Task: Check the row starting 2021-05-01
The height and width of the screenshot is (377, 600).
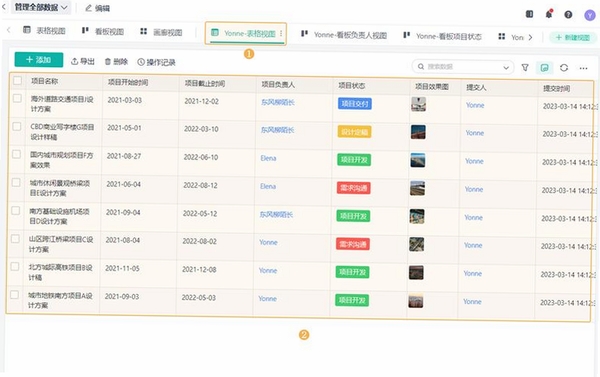Action: [x=17, y=126]
